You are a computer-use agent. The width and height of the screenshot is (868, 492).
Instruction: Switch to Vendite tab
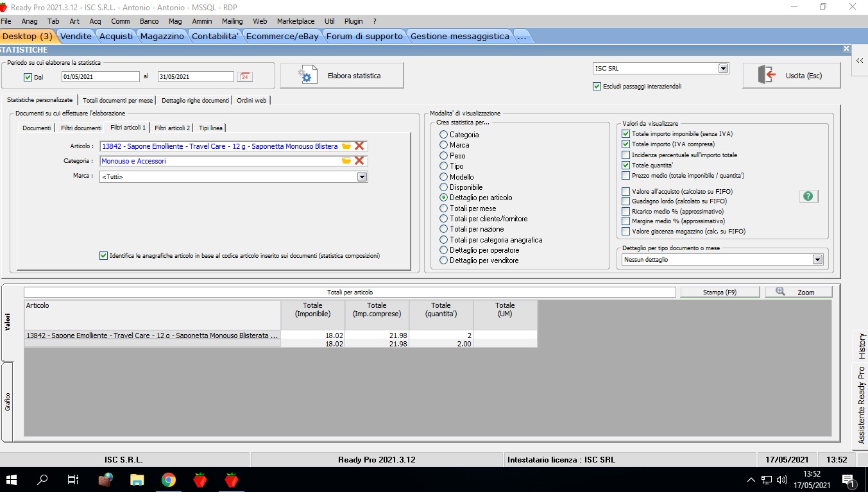pyautogui.click(x=76, y=36)
